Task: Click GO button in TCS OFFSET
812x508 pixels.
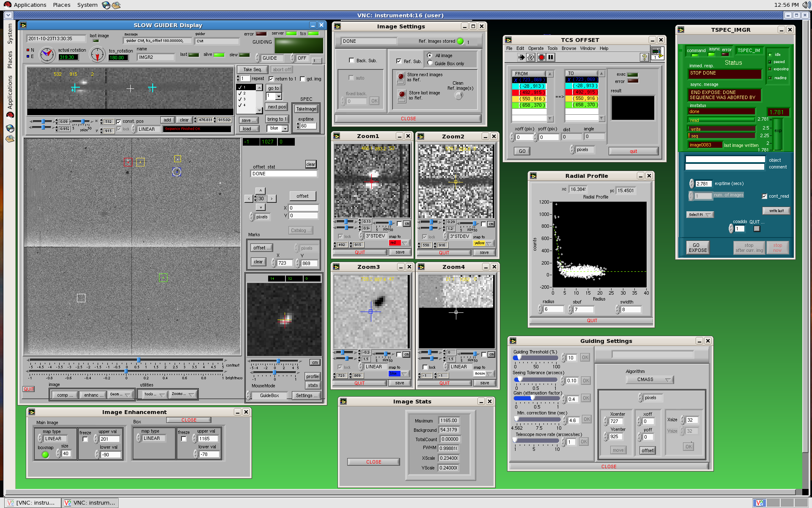Action: click(x=522, y=151)
